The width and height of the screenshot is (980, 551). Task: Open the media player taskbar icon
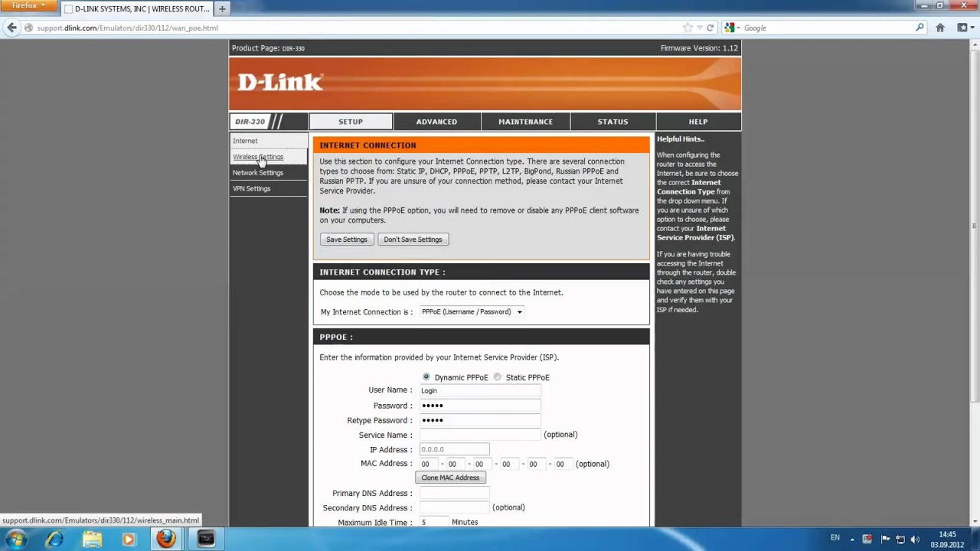129,539
